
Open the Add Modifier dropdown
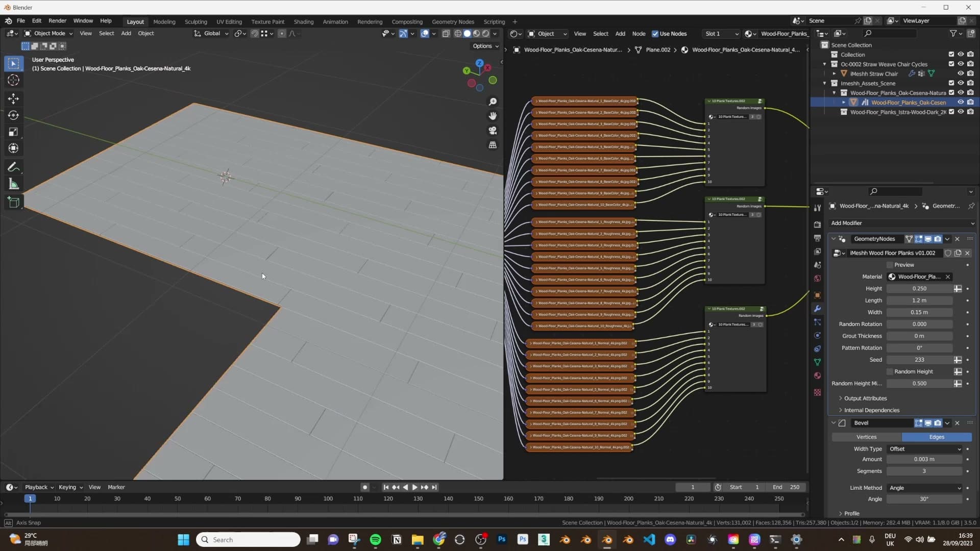tap(902, 223)
